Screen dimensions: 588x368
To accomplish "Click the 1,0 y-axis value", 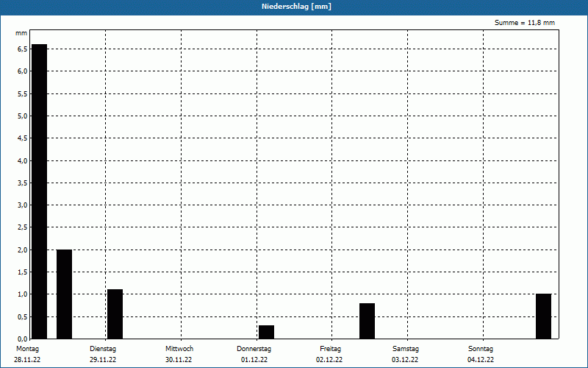I will coord(22,294).
